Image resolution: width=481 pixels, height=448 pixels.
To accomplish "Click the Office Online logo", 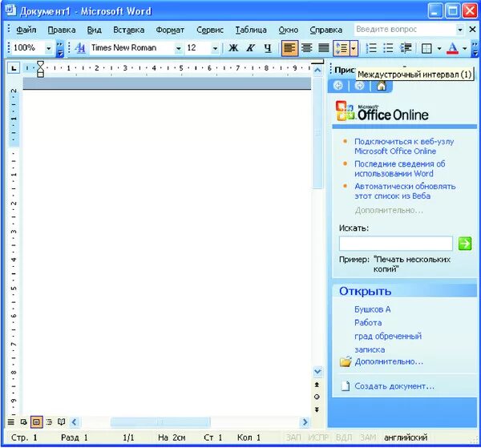I will click(x=382, y=111).
